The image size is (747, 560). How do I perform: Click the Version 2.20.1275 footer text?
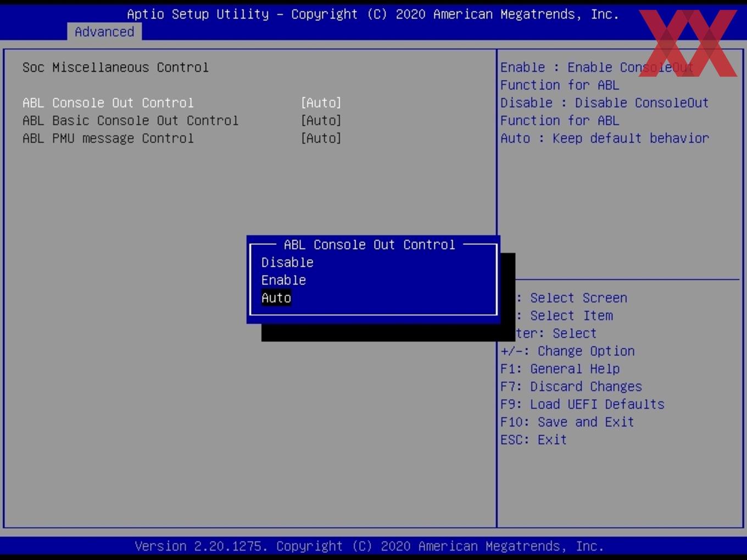coord(370,546)
